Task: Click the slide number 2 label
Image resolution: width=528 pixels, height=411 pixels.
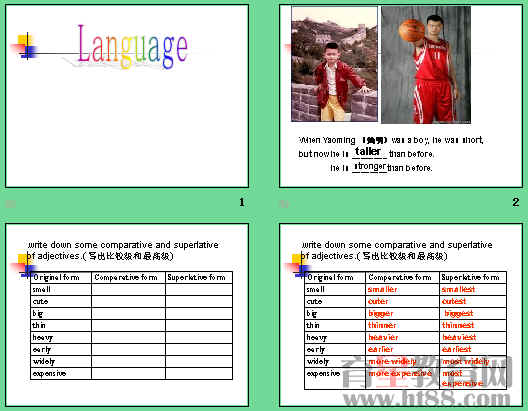Action: point(516,202)
